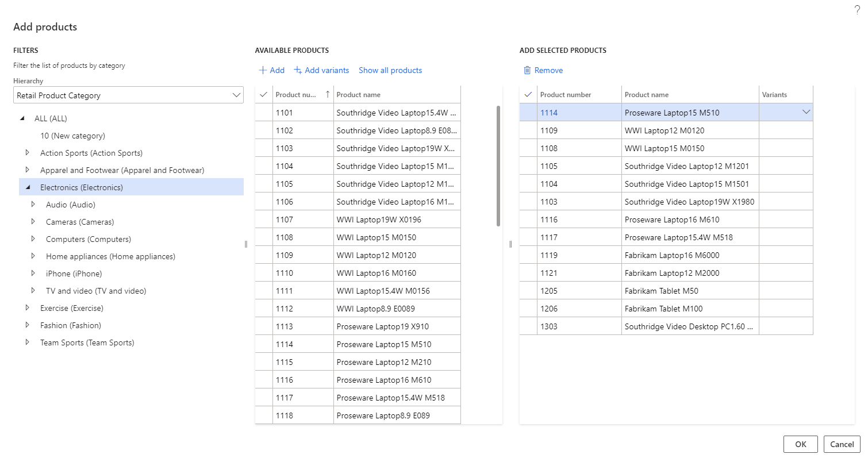
Task: Expand the Action Sports category
Action: (x=27, y=153)
